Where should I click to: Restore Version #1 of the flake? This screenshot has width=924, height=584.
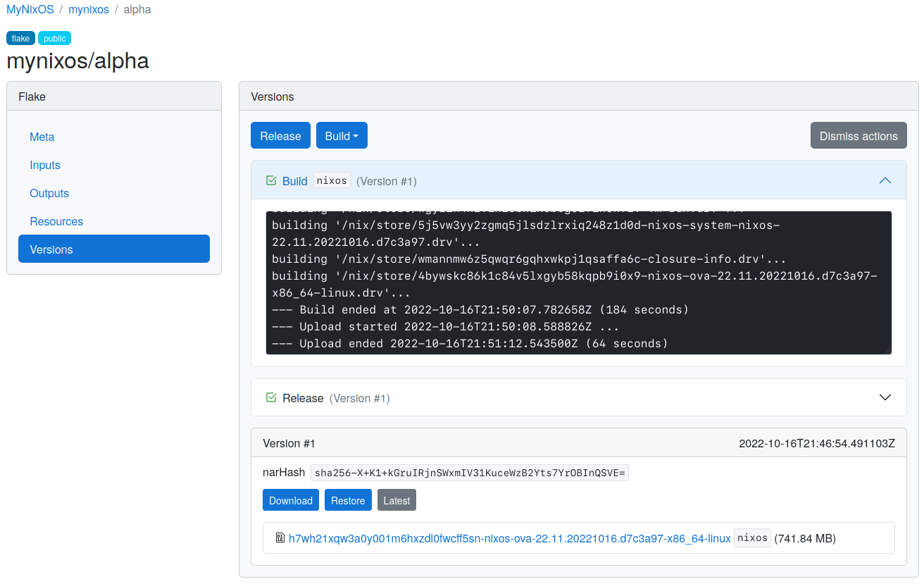pyautogui.click(x=348, y=499)
